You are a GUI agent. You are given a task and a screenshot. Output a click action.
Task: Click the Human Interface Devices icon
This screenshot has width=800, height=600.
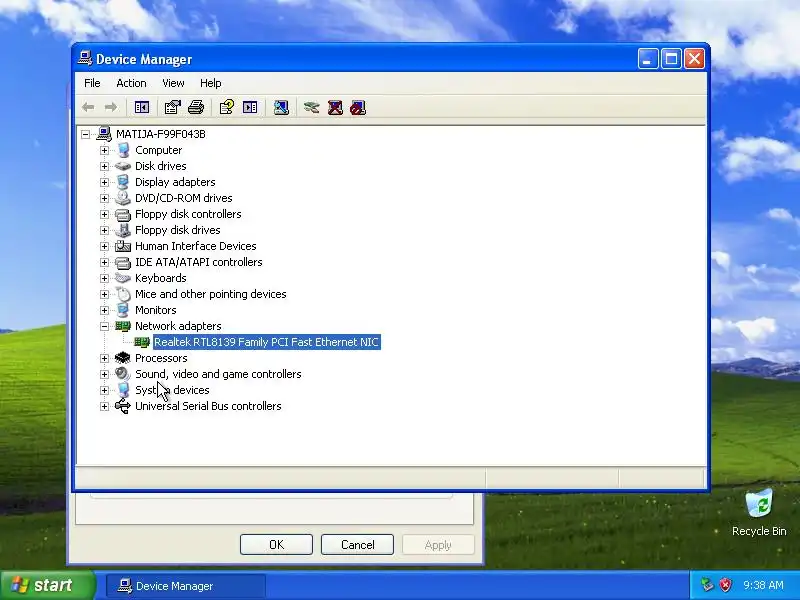(x=122, y=246)
